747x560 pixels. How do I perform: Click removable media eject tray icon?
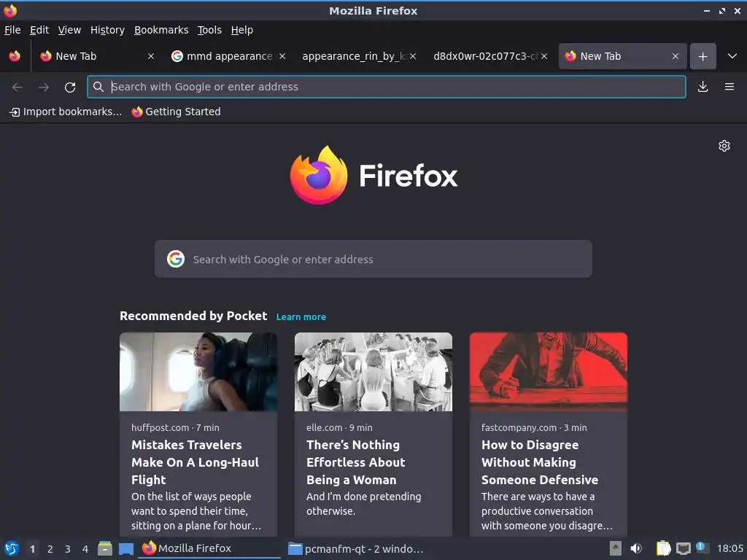click(616, 548)
